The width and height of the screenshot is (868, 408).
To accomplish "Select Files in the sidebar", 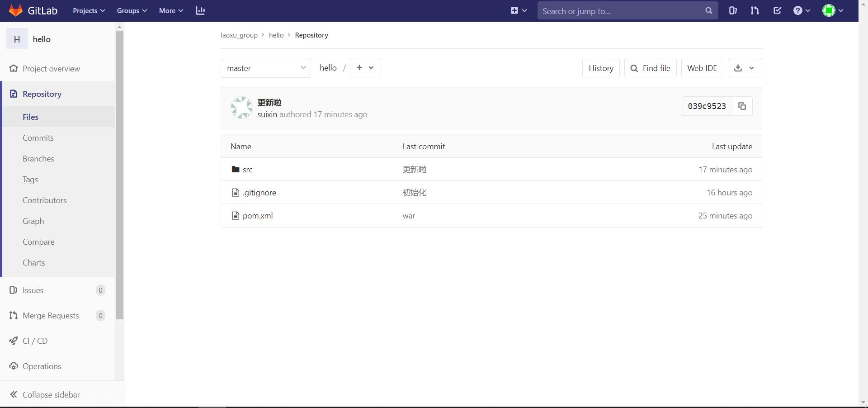I will pos(58,117).
